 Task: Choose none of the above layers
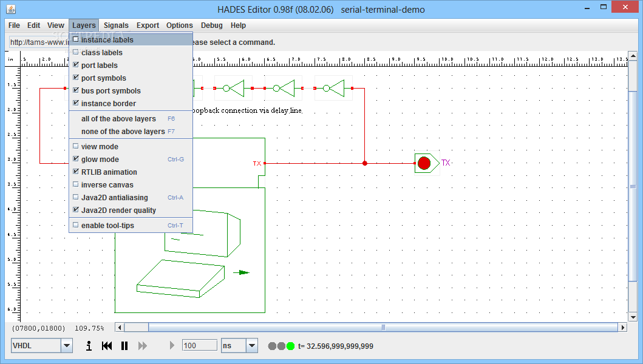[131, 131]
